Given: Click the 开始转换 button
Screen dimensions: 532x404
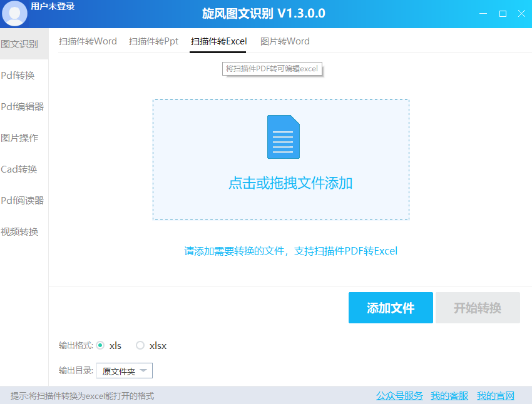Looking at the screenshot, I should (478, 308).
